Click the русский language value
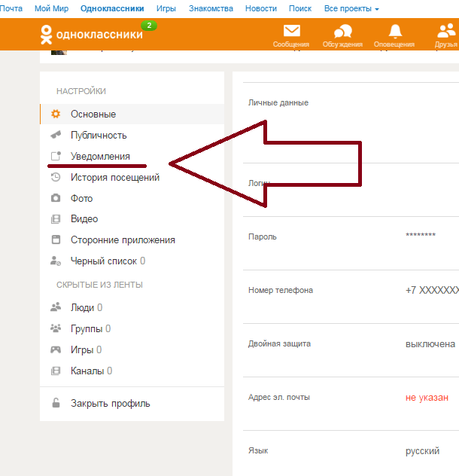This screenshot has width=459, height=476. tap(422, 451)
